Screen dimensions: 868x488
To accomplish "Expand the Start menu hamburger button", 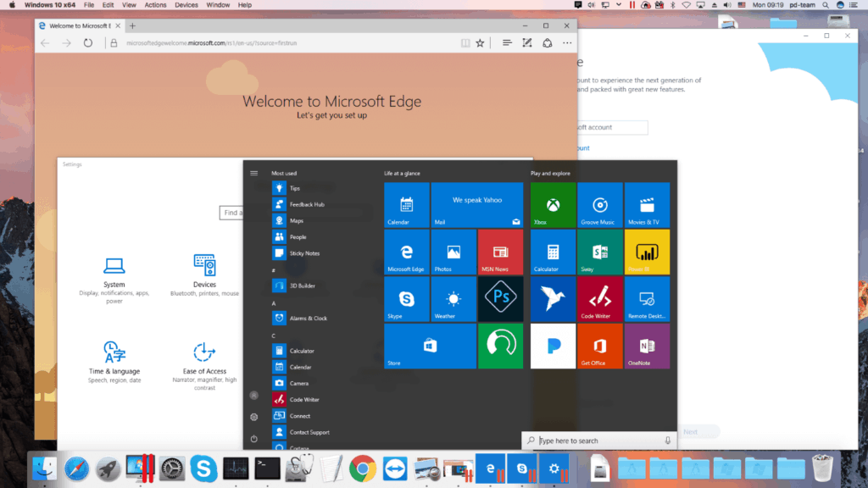I will pos(253,172).
